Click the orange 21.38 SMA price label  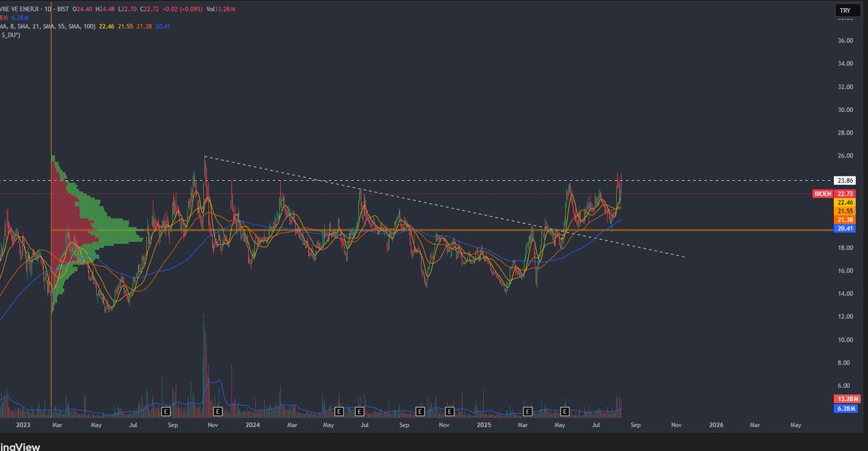(x=844, y=220)
